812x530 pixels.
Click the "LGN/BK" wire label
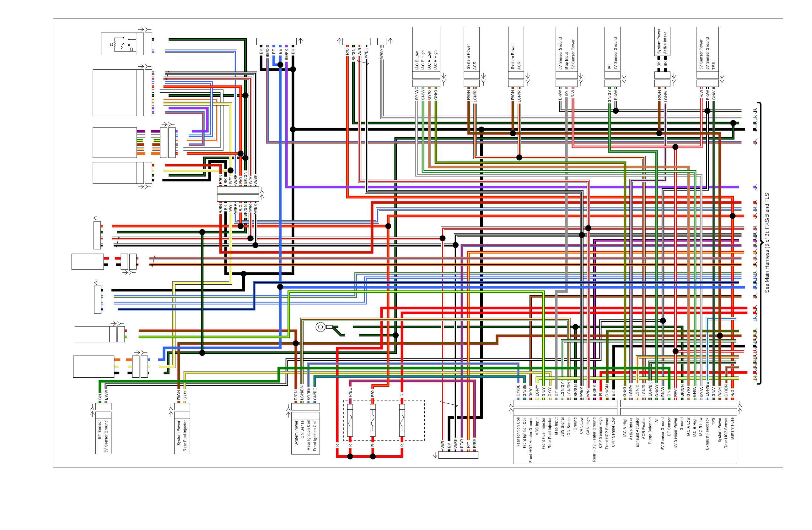650,390
